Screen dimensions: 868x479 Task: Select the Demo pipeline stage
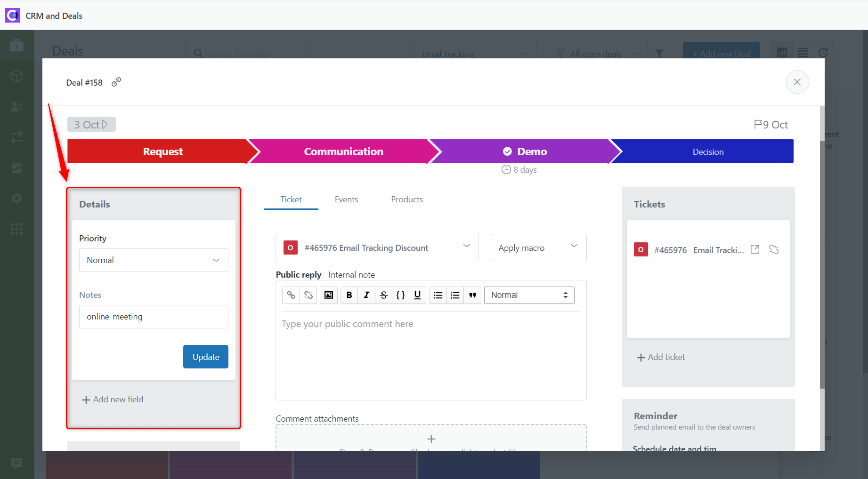click(525, 152)
